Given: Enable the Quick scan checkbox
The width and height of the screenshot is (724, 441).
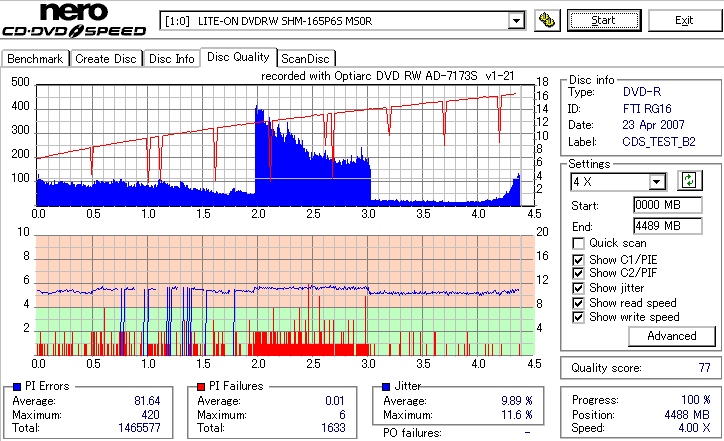Looking at the screenshot, I should click(x=578, y=243).
